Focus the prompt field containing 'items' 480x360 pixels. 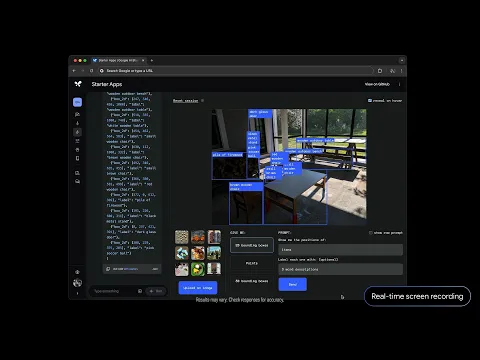(x=340, y=250)
